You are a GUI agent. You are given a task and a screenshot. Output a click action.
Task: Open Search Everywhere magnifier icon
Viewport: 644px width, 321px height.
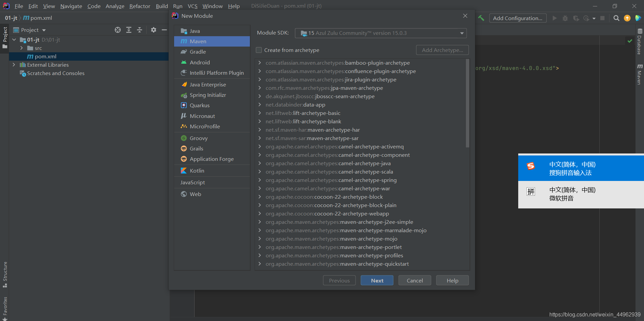click(616, 18)
